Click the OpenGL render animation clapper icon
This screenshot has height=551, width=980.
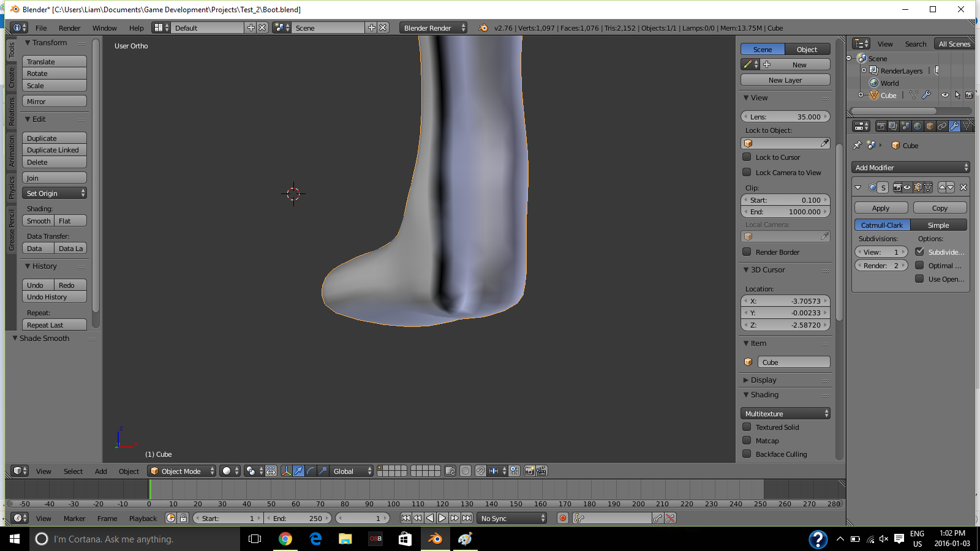pyautogui.click(x=541, y=471)
